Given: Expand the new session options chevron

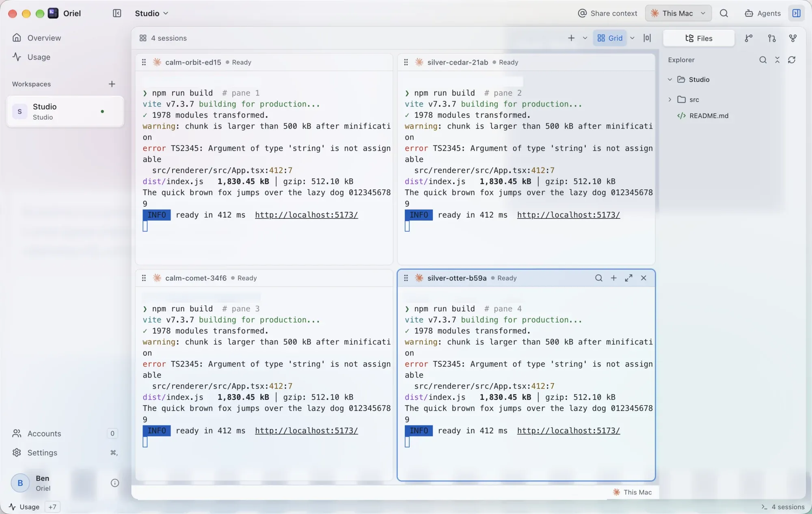Looking at the screenshot, I should pyautogui.click(x=585, y=38).
